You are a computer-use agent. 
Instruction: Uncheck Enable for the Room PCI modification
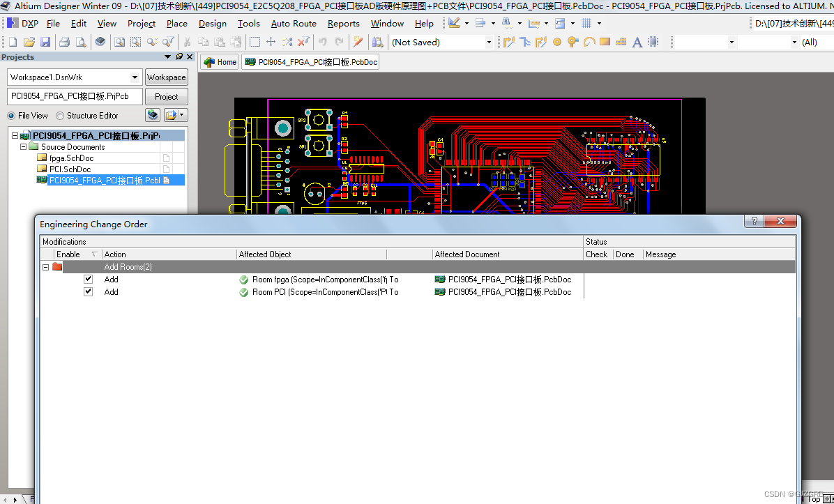(x=88, y=291)
